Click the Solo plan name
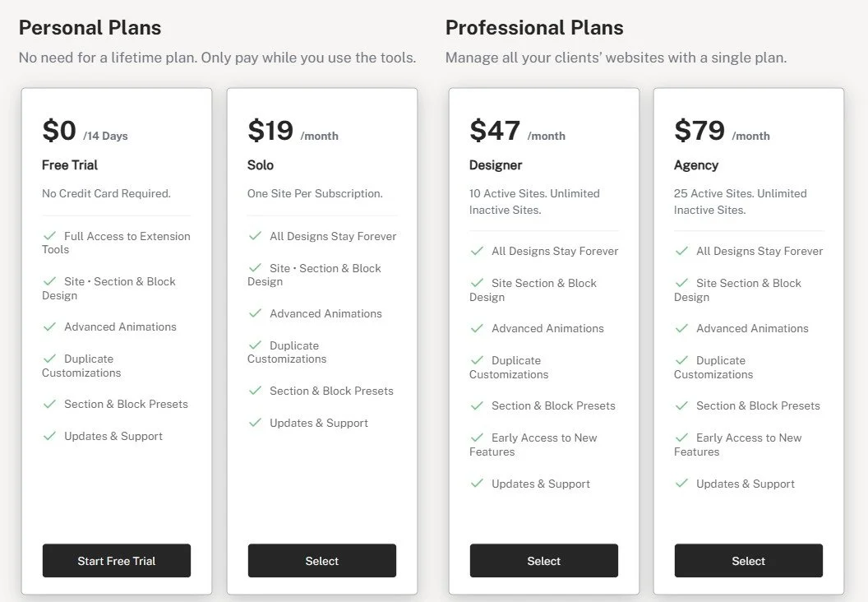Image resolution: width=868 pixels, height=602 pixels. [x=261, y=165]
